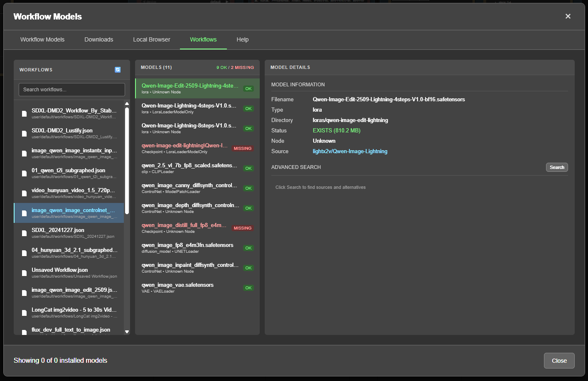Image resolution: width=588 pixels, height=381 pixels.
Task: Click file icon of SDXL-DMD2_Lustify.json
Action: (24, 134)
